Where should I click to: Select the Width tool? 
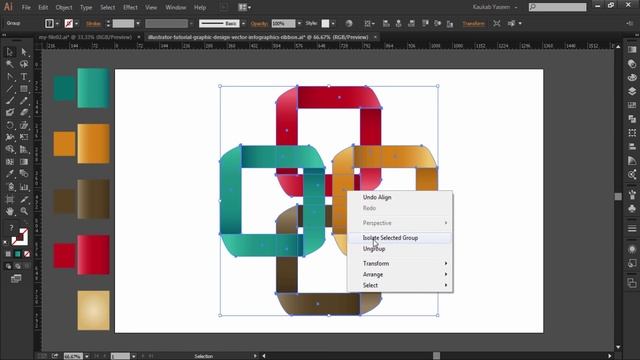click(10, 137)
